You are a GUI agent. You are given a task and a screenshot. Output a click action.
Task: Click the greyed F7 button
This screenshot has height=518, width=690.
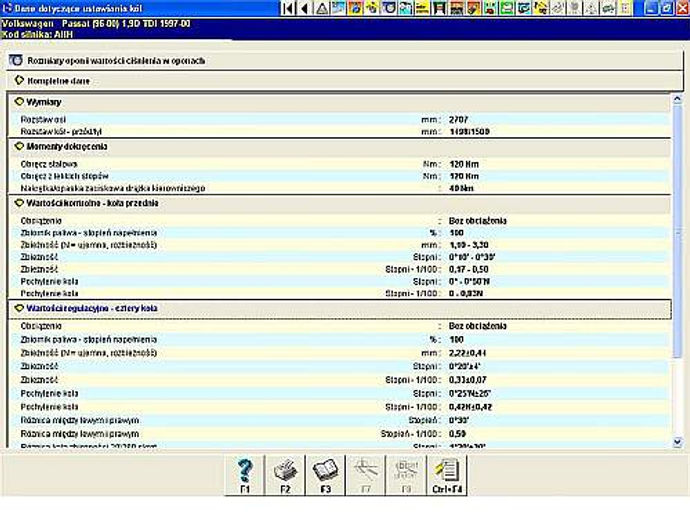[x=365, y=475]
